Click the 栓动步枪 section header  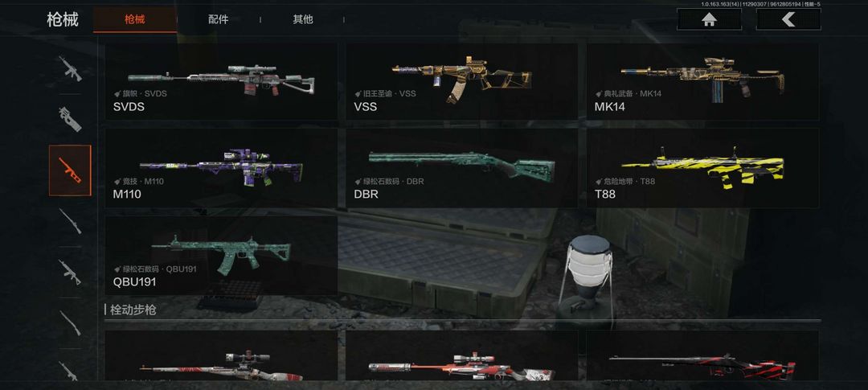tap(133, 310)
